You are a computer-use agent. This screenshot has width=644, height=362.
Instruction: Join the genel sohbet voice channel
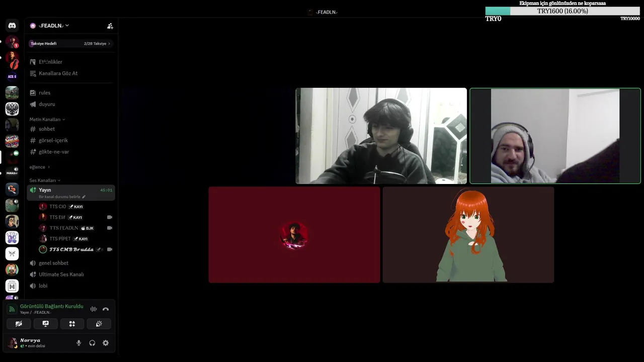[71, 263]
